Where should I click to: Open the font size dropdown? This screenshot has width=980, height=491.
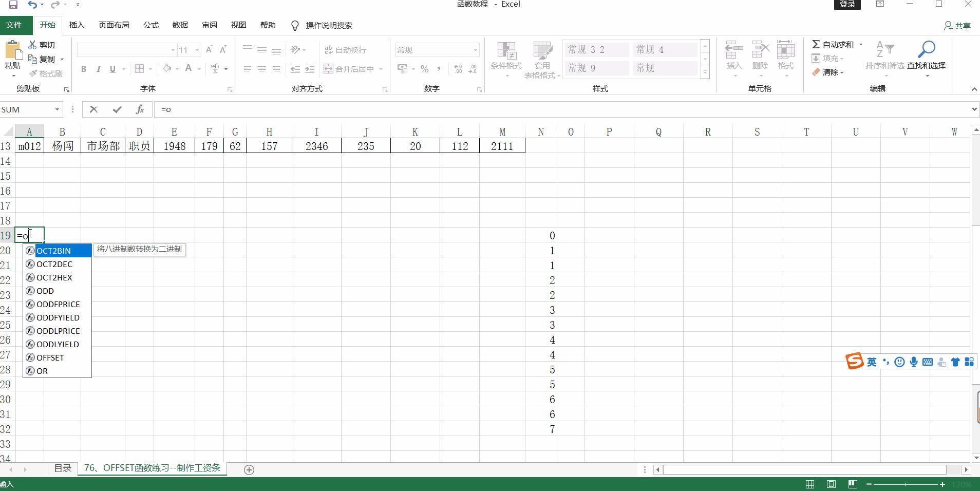195,49
